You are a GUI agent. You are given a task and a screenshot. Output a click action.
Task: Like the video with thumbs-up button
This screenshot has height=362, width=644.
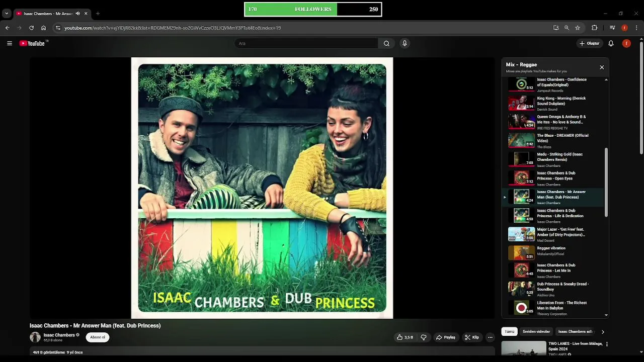coord(405,337)
